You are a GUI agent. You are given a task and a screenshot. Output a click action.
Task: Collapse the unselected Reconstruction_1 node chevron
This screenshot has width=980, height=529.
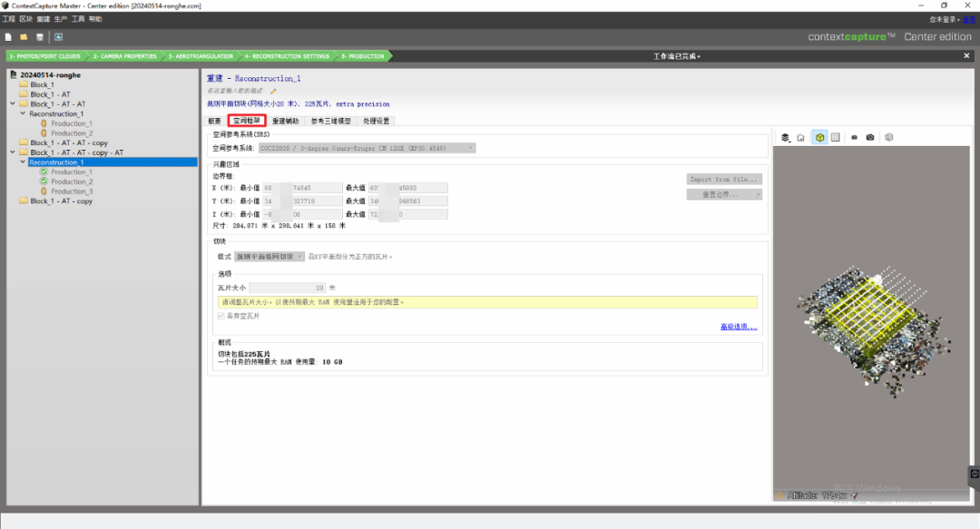coord(23,113)
